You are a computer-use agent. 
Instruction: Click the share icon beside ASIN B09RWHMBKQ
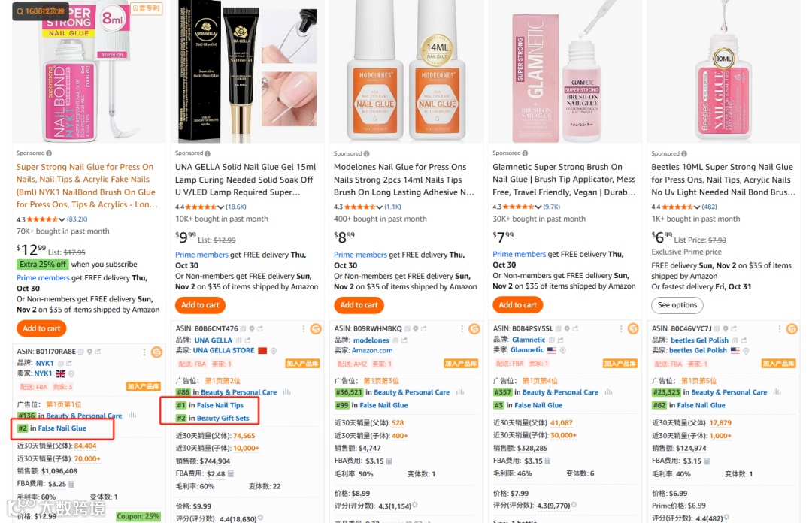pyautogui.click(x=423, y=329)
